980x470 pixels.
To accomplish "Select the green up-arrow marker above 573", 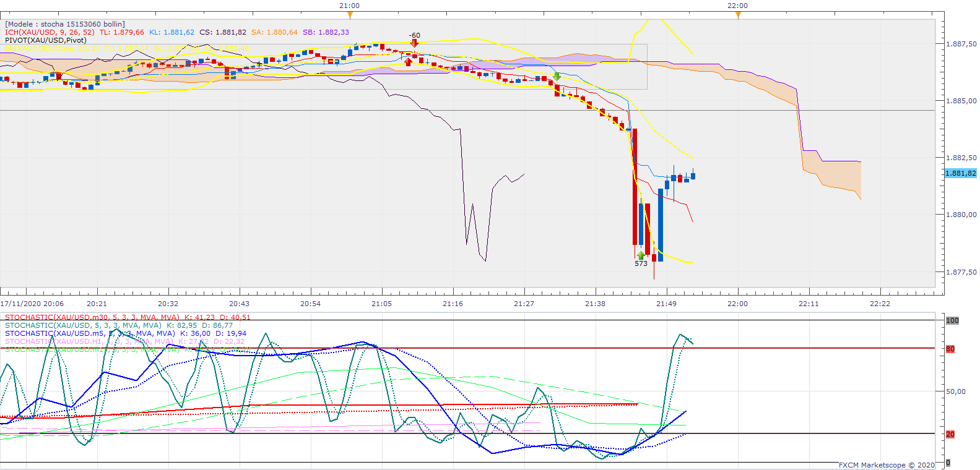I will [641, 255].
